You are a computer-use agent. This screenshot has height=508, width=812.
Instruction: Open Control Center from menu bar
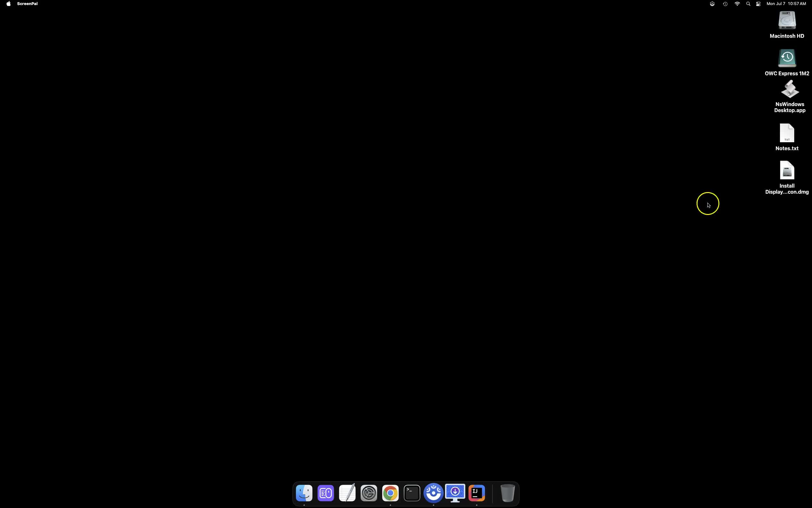pyautogui.click(x=758, y=4)
